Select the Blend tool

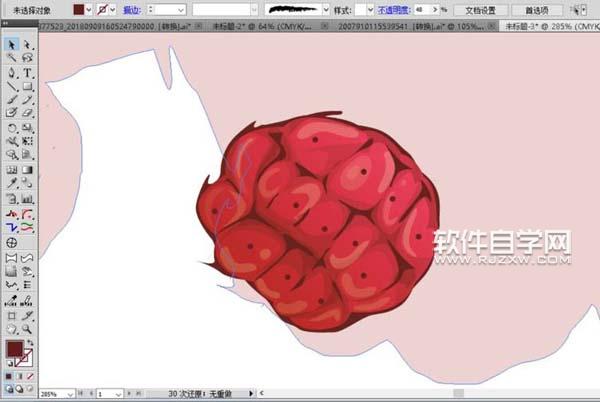pyautogui.click(x=27, y=183)
